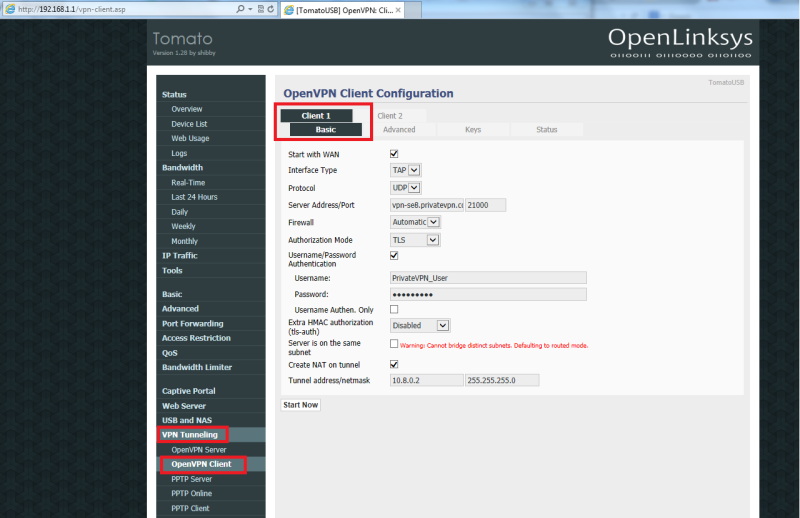800x518 pixels.
Task: Open the Protocol UDP dropdown
Action: point(406,188)
